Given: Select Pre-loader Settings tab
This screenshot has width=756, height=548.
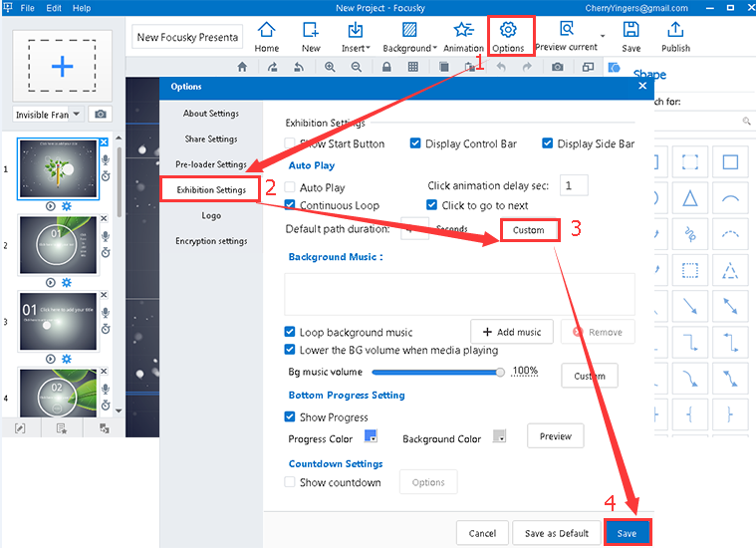Looking at the screenshot, I should (x=211, y=164).
